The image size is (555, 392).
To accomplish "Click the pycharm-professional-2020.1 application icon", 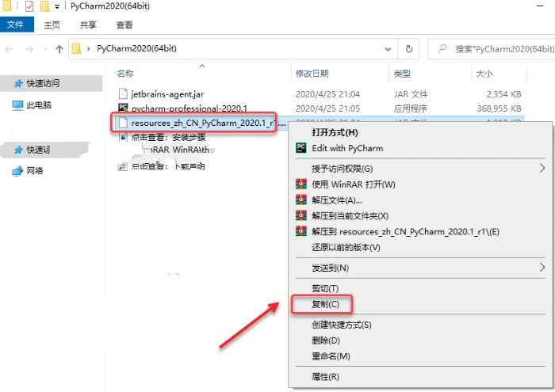I will tap(123, 108).
